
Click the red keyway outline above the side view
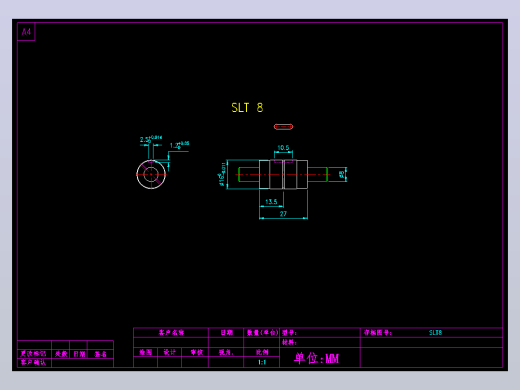click(283, 127)
